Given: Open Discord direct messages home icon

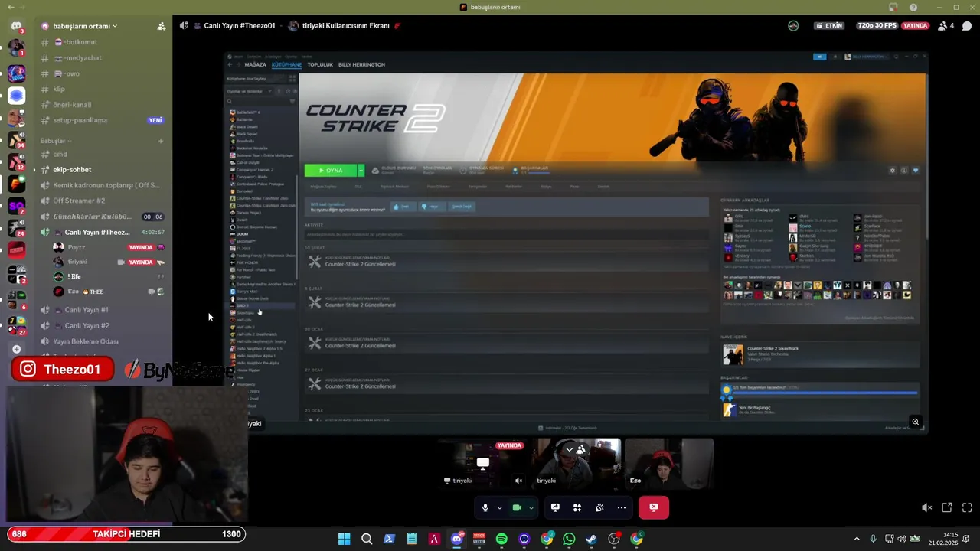Looking at the screenshot, I should (16, 26).
